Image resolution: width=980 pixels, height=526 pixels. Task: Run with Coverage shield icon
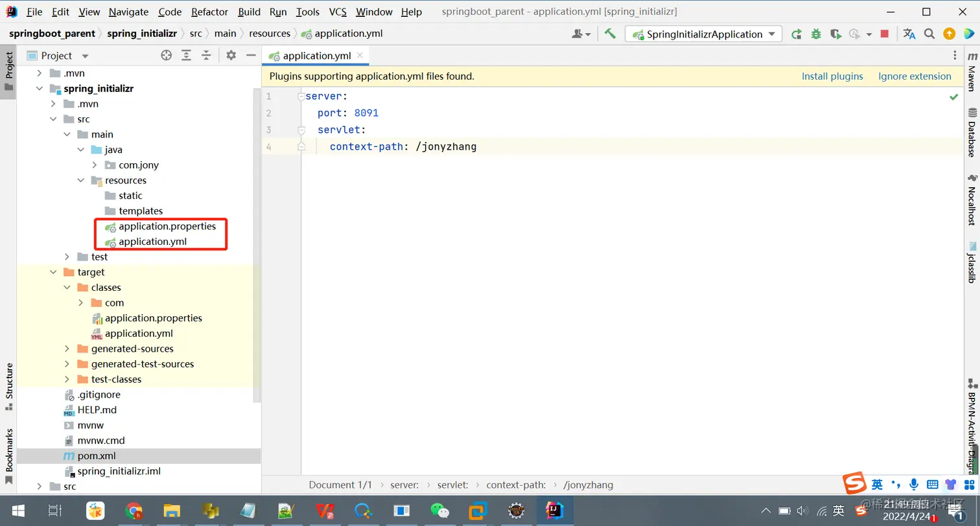pos(835,34)
